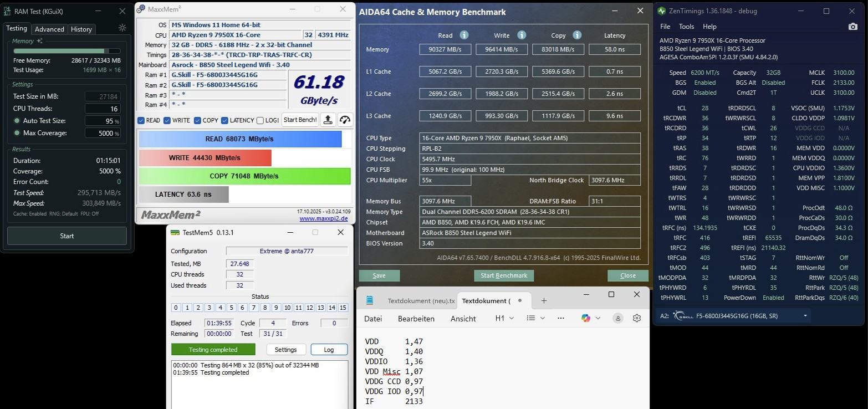Image resolution: width=868 pixels, height=409 pixels.
Task: Expand the Copilot dropdown arrow in Notepad
Action: (x=598, y=318)
